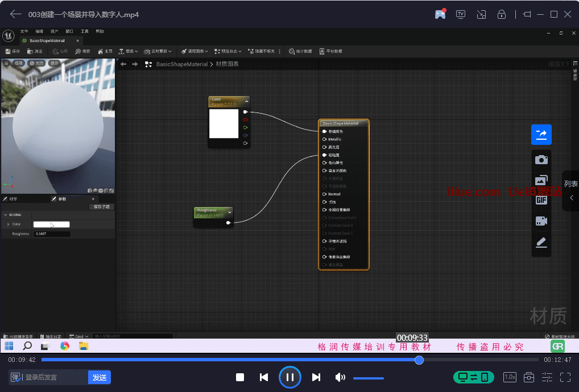579x392 pixels.
Task: Open the 1.0x playback speed menu
Action: pos(510,377)
